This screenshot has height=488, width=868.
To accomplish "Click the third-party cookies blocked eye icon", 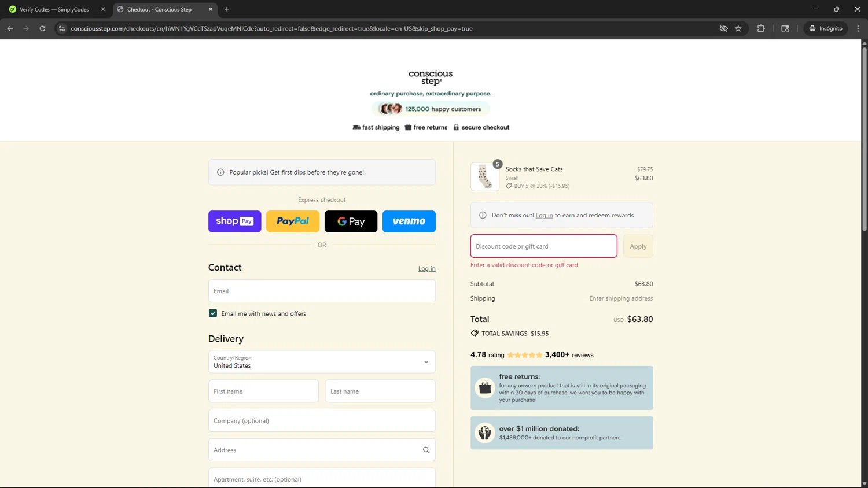I will pyautogui.click(x=723, y=28).
